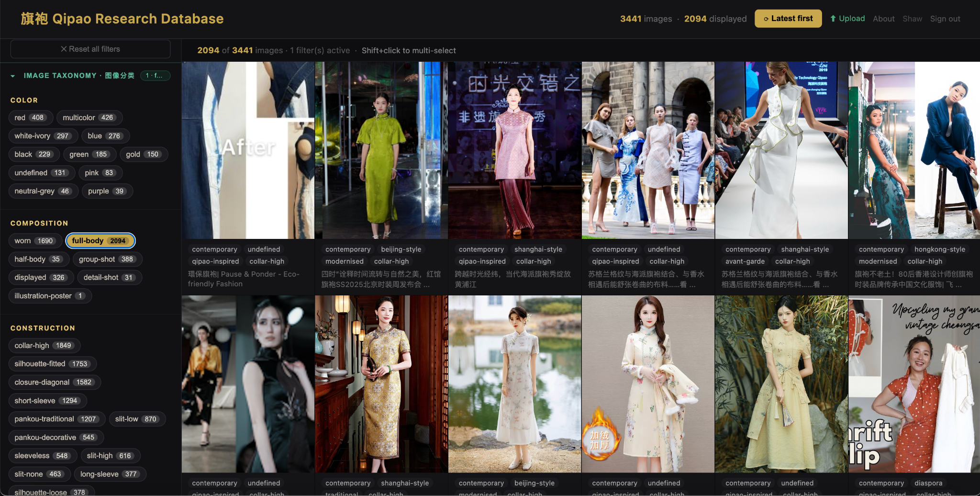Viewport: 980px width, 496px height.
Task: Filter by short-sleeve construction
Action: [x=48, y=401]
